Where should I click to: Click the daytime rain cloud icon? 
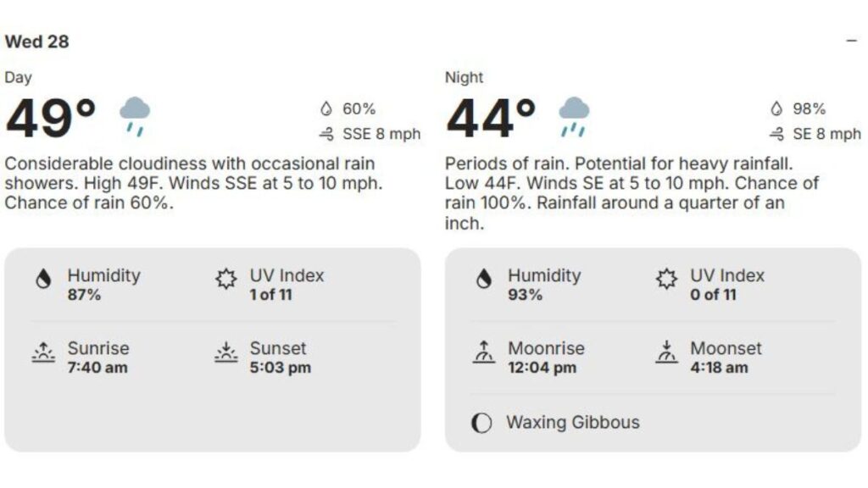pos(134,115)
